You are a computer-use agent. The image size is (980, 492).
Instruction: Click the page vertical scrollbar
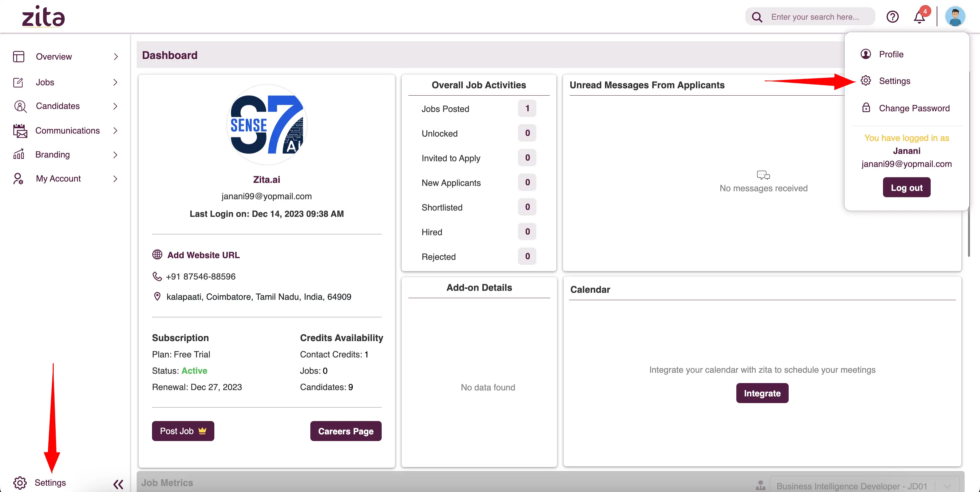(969, 164)
